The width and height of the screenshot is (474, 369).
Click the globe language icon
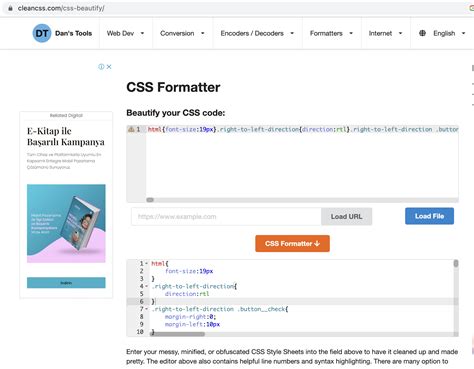[422, 33]
